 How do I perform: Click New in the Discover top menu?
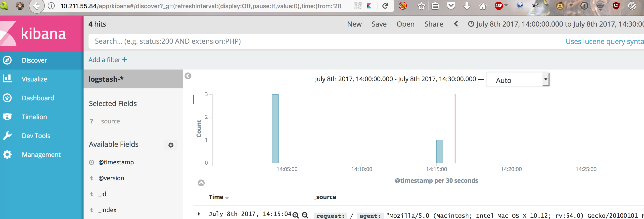pos(354,24)
